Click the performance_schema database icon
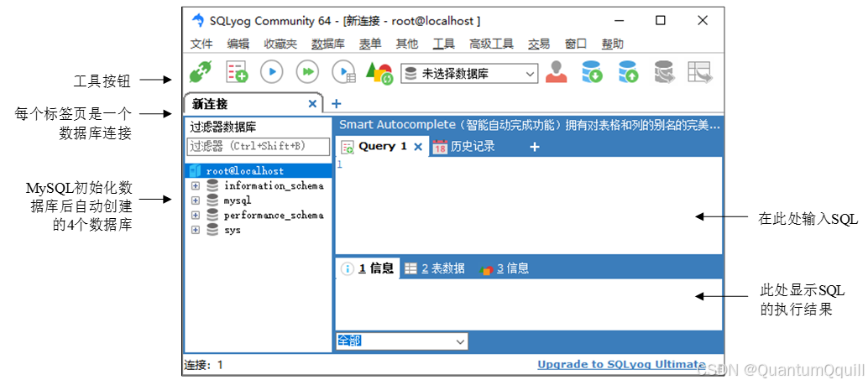 click(x=212, y=215)
